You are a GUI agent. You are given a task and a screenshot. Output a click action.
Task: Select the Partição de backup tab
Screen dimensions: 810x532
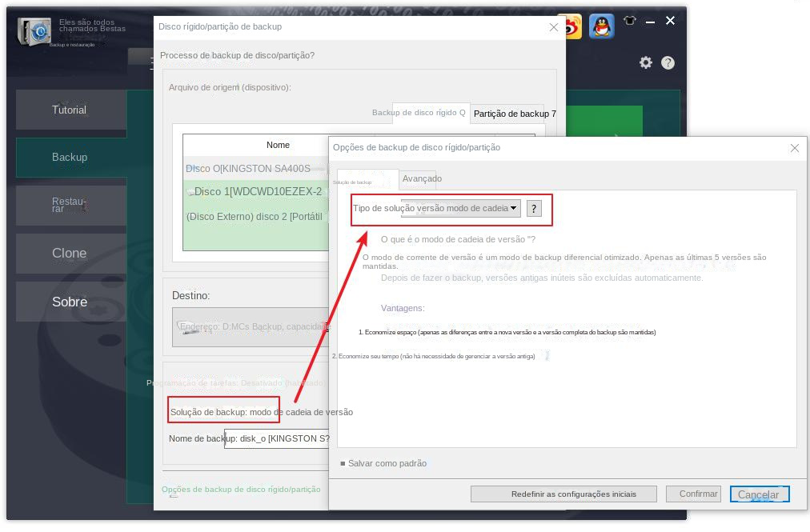[515, 113]
